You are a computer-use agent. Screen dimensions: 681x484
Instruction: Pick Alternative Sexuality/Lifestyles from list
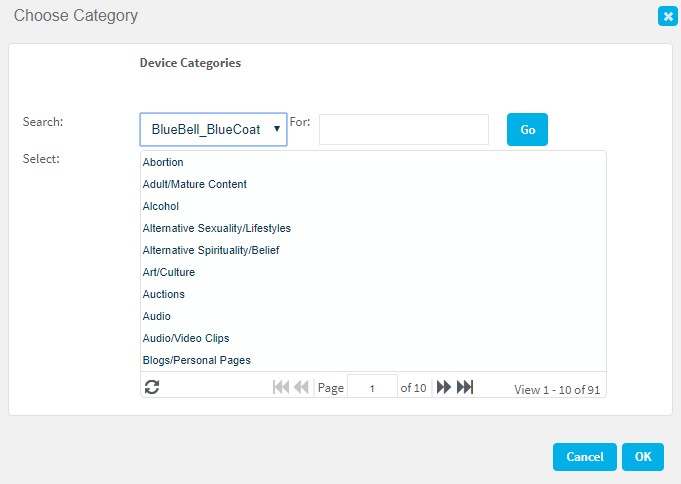click(x=217, y=228)
